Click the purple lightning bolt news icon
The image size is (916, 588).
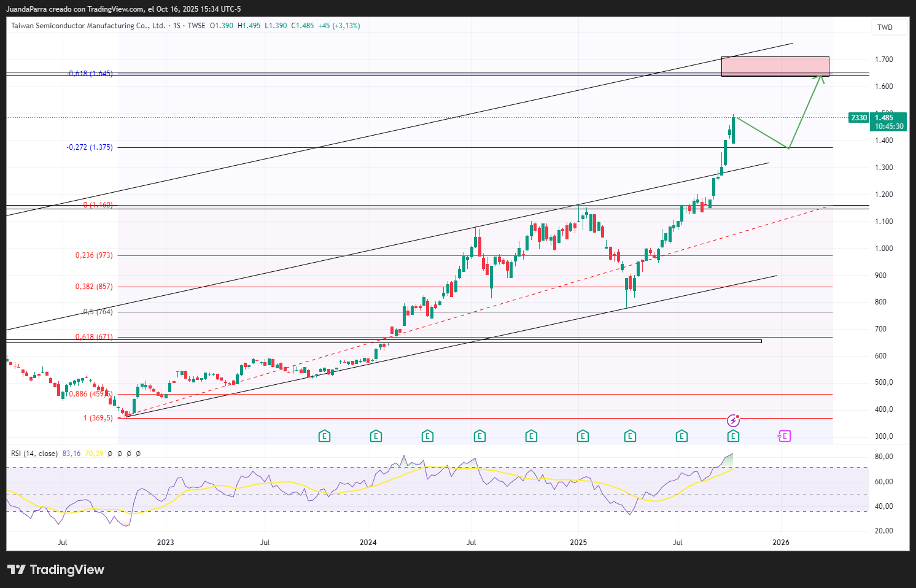pyautogui.click(x=733, y=420)
